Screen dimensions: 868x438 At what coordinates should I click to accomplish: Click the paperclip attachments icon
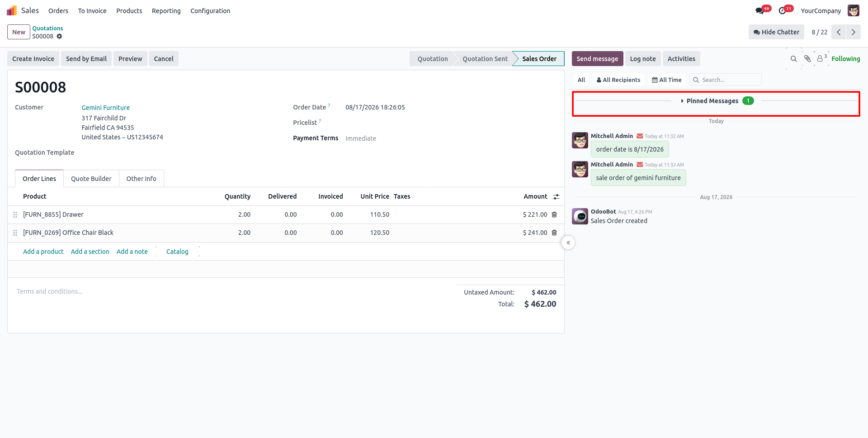[807, 59]
